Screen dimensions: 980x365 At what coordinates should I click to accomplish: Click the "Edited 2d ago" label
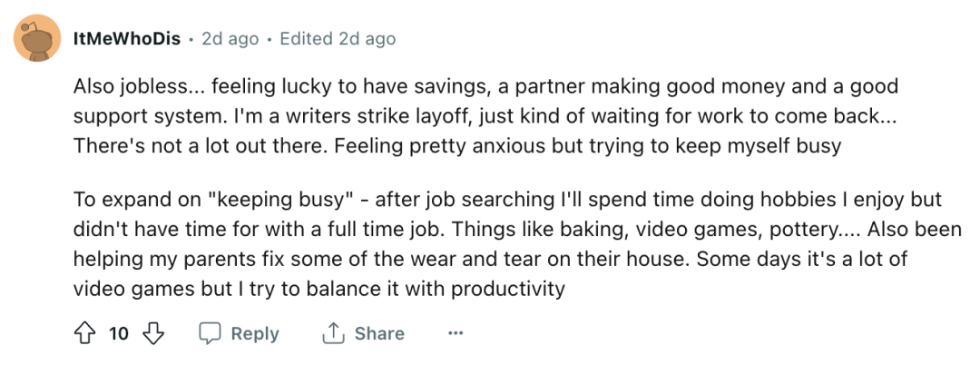(338, 39)
